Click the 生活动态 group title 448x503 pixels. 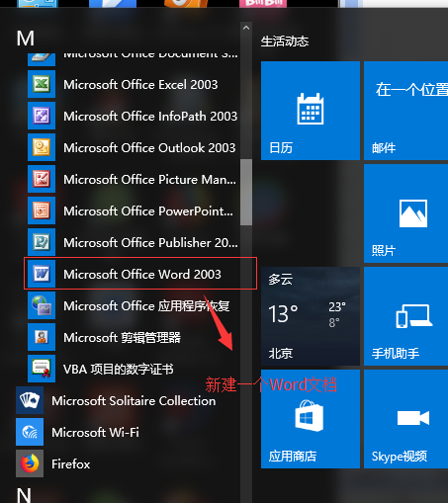click(285, 42)
